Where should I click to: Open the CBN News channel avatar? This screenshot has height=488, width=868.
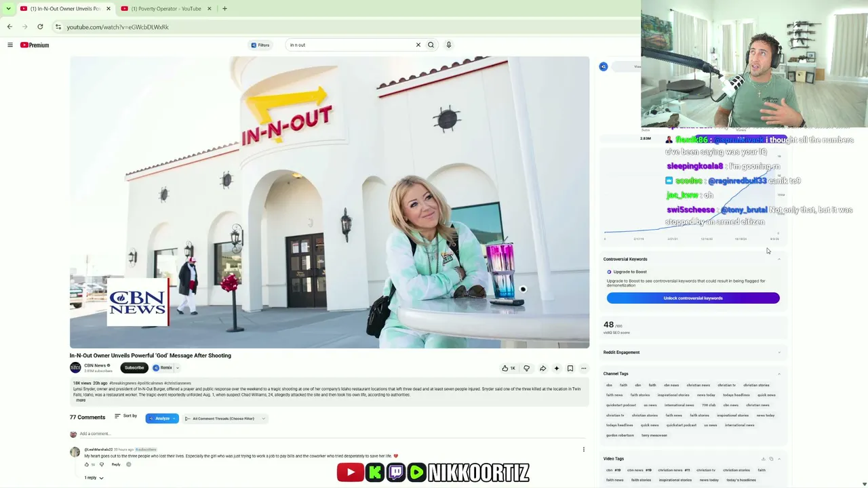coord(75,367)
